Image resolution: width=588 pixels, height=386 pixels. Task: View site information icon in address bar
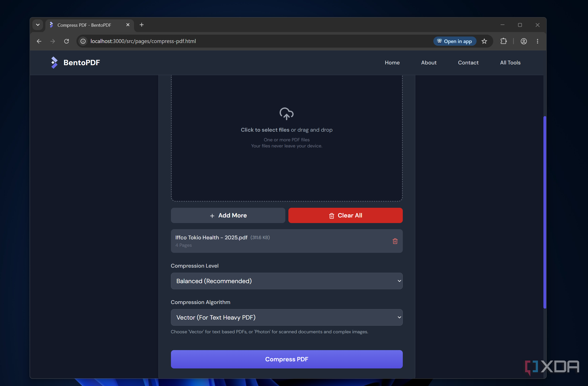click(x=83, y=41)
